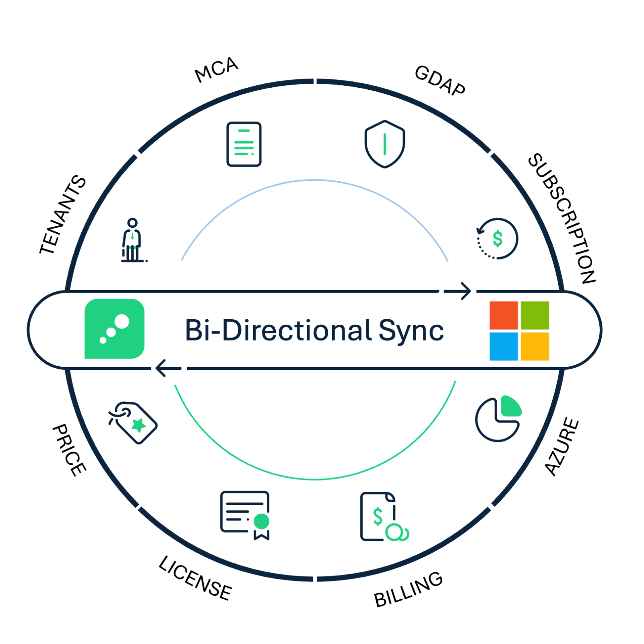Viewport: 644px width, 644px height.
Task: Click the SUBSCRIPTION label
Action: [562, 219]
